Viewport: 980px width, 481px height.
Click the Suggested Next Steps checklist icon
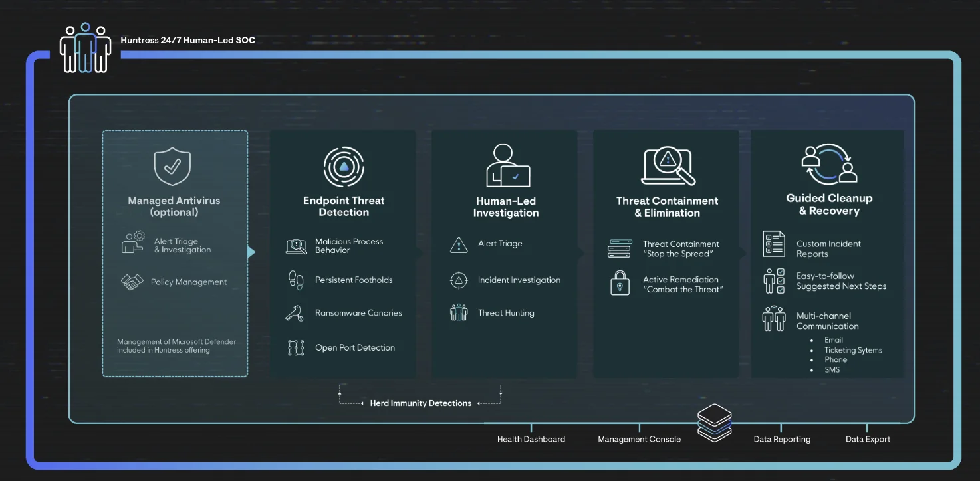coord(774,281)
